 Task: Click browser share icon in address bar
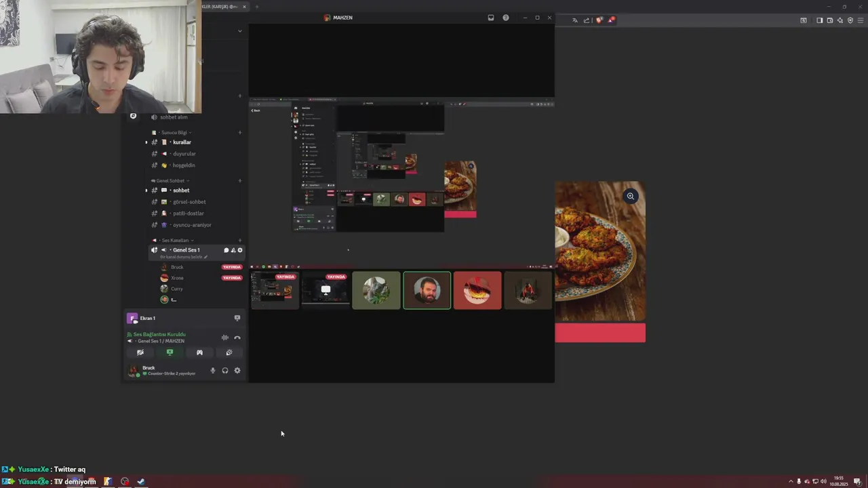587,20
